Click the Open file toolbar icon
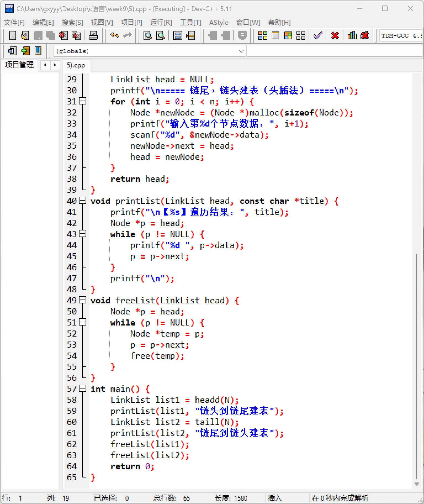 25,35
